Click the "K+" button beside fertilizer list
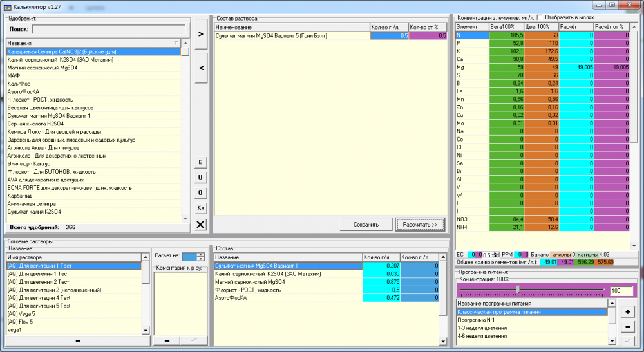 pos(200,208)
